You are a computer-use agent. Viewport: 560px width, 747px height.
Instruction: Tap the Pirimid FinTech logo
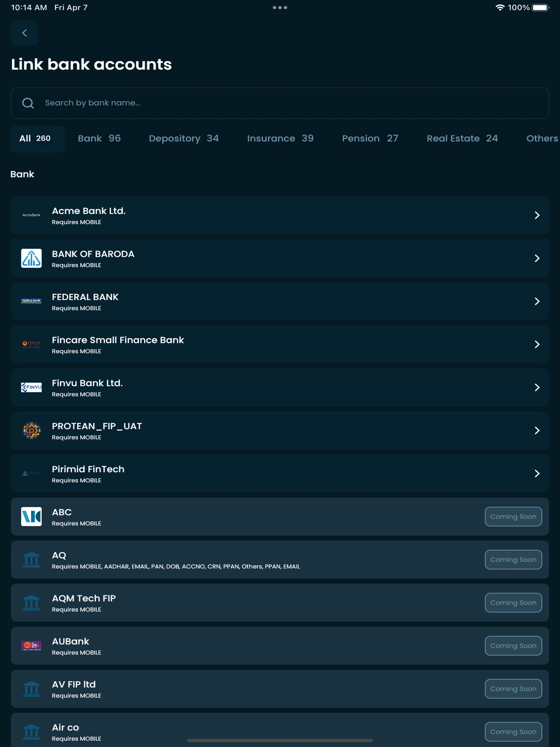(31, 474)
